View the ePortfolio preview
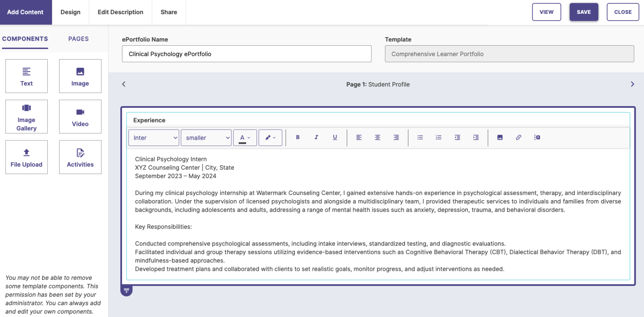This screenshot has height=317, width=644. pyautogui.click(x=546, y=12)
